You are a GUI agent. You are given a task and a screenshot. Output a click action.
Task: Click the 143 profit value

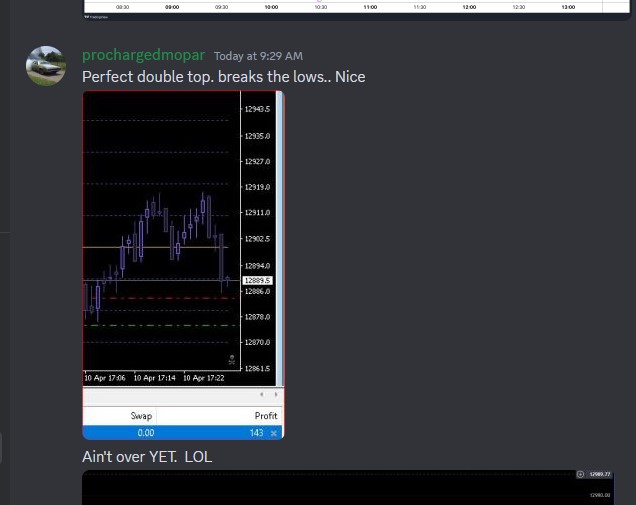(256, 433)
